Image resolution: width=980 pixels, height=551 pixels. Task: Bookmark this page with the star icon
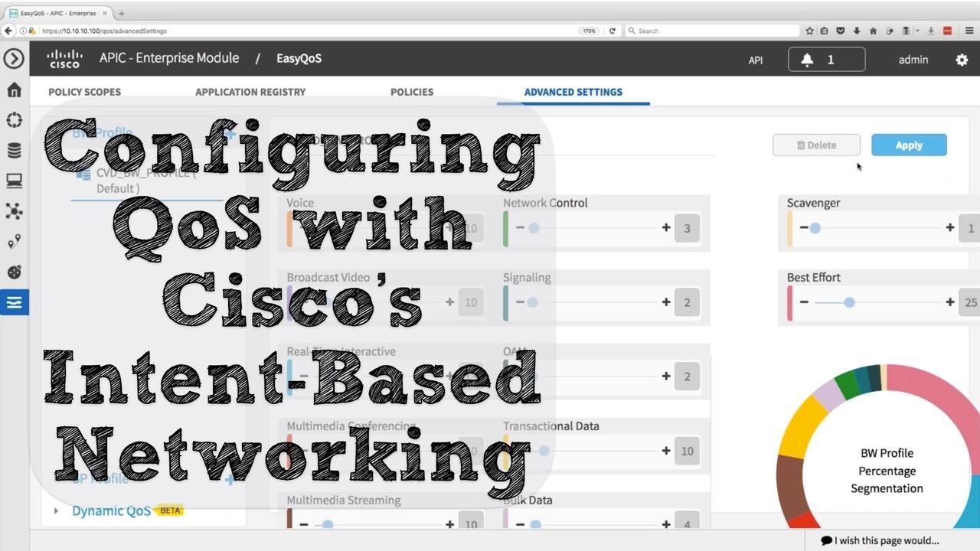pyautogui.click(x=809, y=31)
